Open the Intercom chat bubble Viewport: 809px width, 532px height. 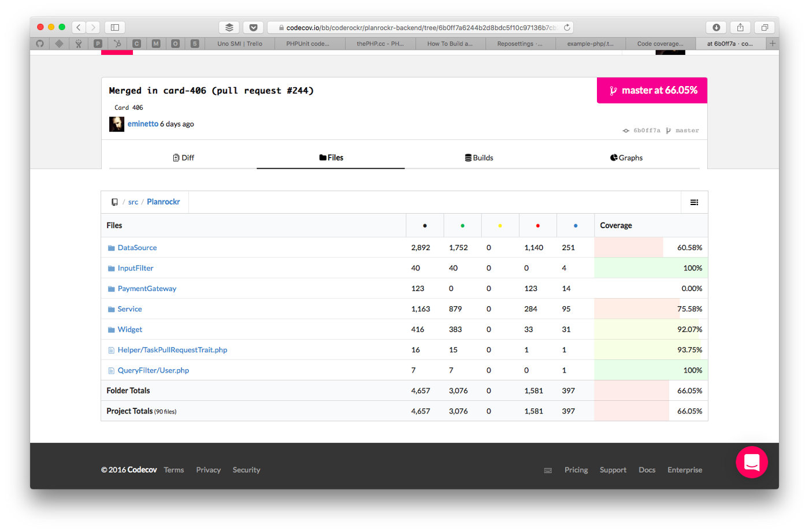[x=752, y=462]
